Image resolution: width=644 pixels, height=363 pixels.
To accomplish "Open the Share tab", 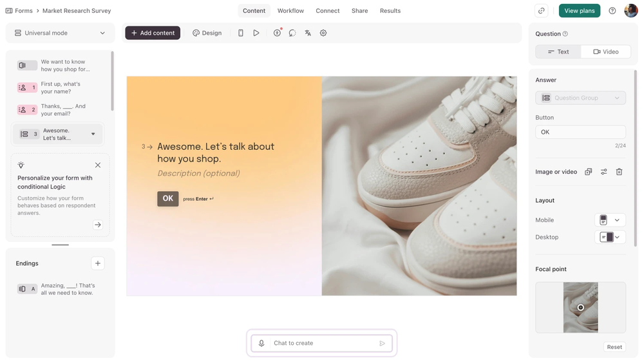I will pyautogui.click(x=359, y=11).
